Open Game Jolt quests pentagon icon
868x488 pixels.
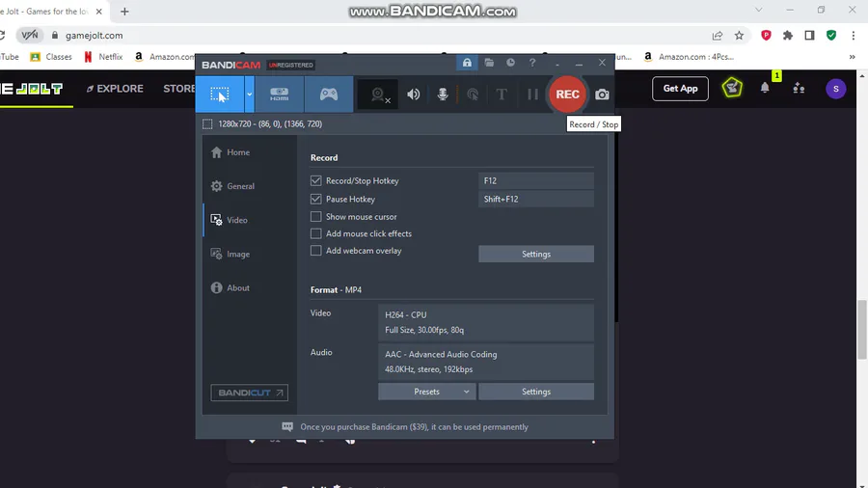point(732,88)
